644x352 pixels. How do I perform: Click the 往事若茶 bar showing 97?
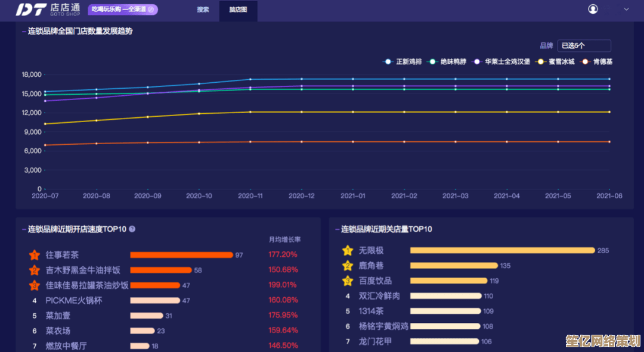[181, 255]
